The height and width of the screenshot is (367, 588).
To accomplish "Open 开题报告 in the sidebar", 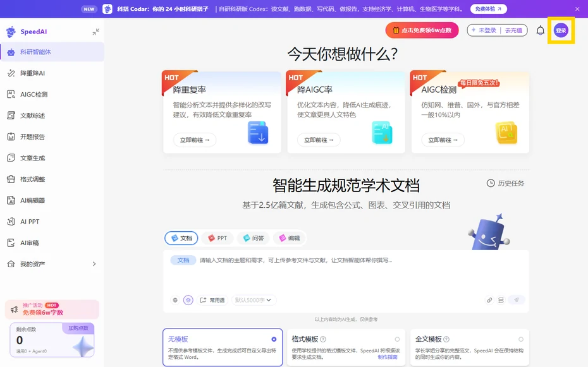I will (x=52, y=136).
